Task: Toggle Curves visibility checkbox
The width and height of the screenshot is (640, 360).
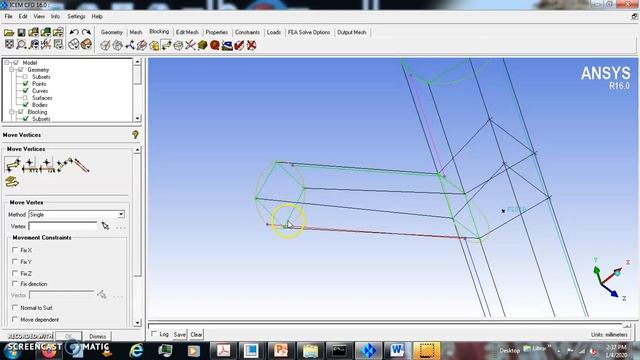Action: (x=25, y=91)
